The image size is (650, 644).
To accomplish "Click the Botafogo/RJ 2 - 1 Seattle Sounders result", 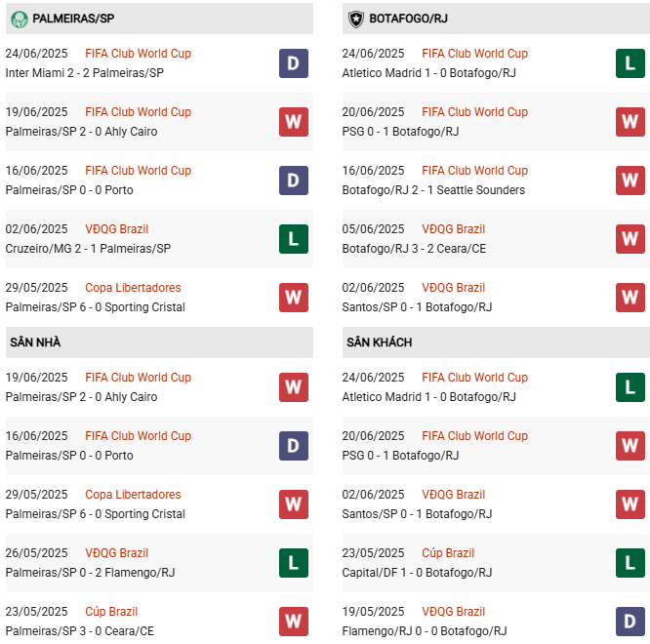I will [433, 190].
